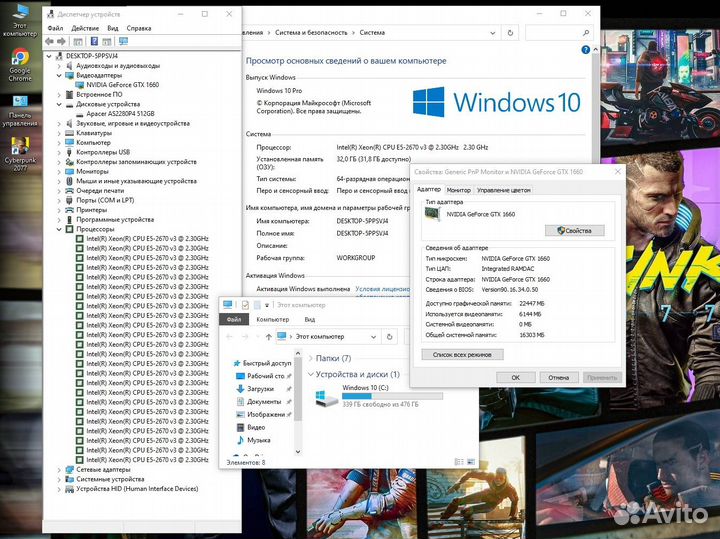Collapse the Дисковые устройства node

pos(59,104)
